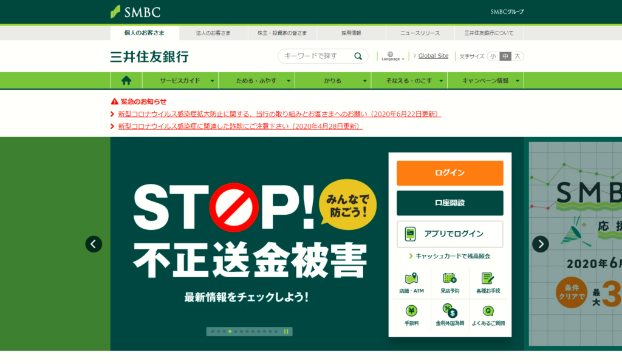
Task: Go to the home page via house icon
Action: [x=126, y=81]
